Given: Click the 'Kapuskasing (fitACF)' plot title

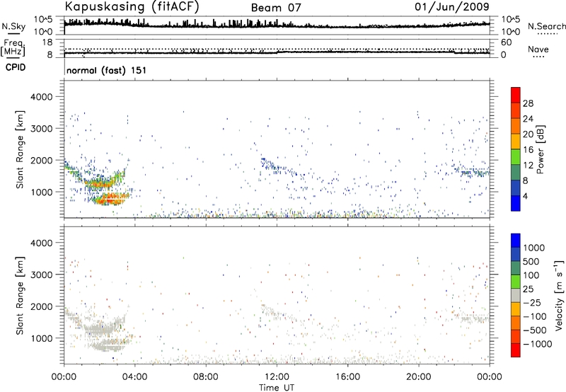Looking at the screenshot, I should (x=132, y=6).
